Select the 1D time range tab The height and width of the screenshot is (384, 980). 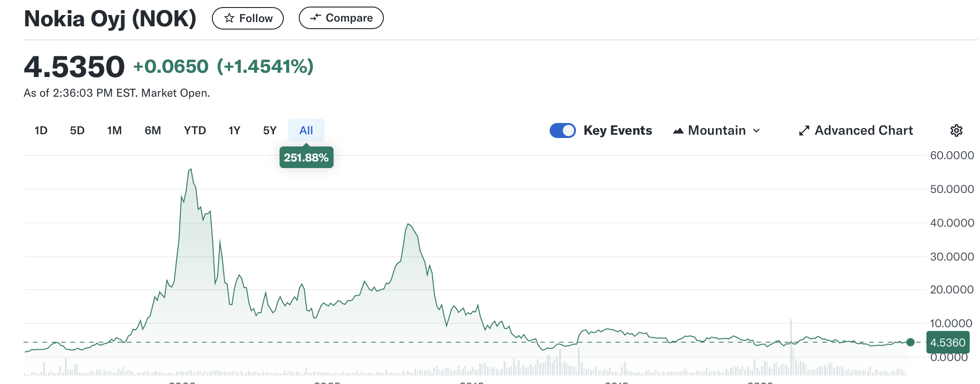pyautogui.click(x=41, y=131)
